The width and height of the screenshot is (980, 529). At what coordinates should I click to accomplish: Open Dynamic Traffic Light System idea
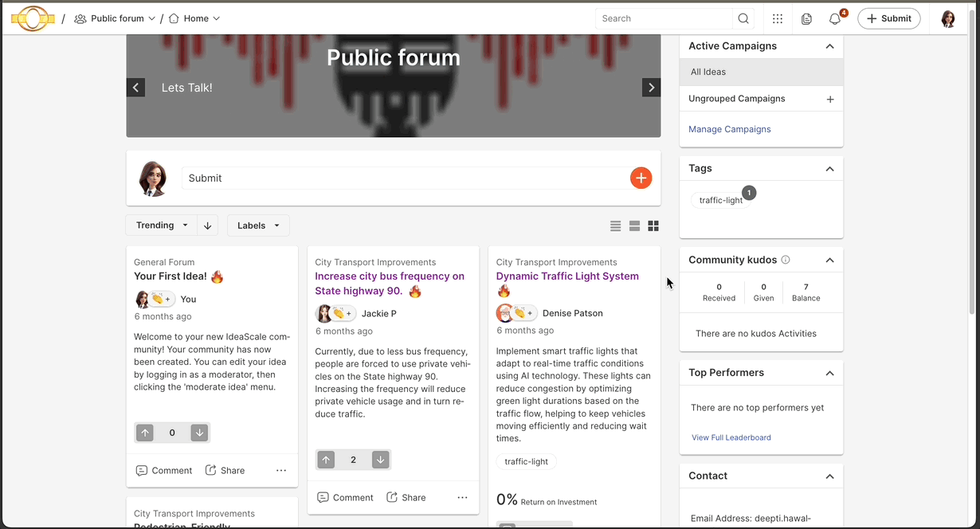(x=567, y=276)
